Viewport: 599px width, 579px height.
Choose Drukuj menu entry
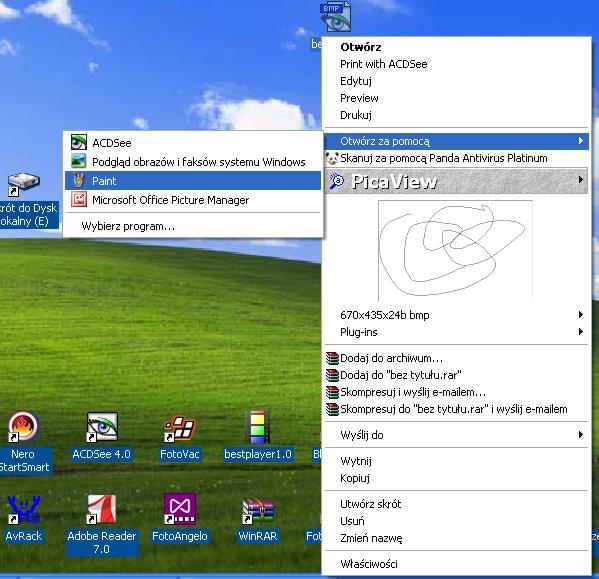[x=456, y=115]
